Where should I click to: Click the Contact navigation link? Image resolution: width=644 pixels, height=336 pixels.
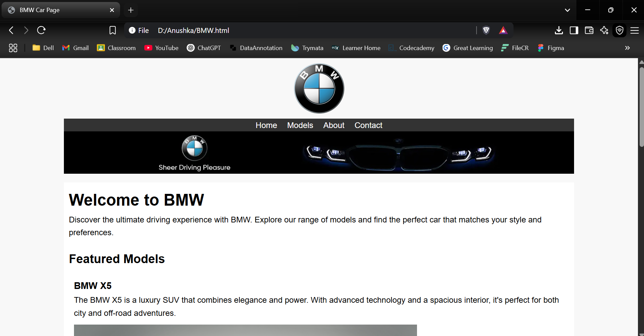click(368, 125)
